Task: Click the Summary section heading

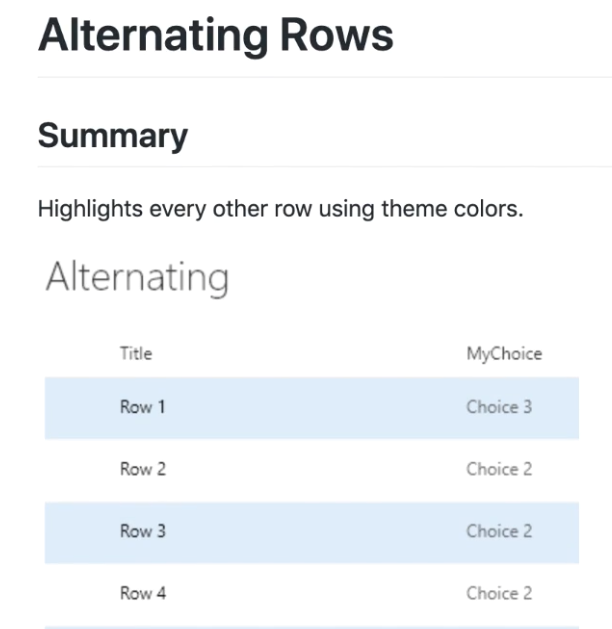Action: coord(113,136)
